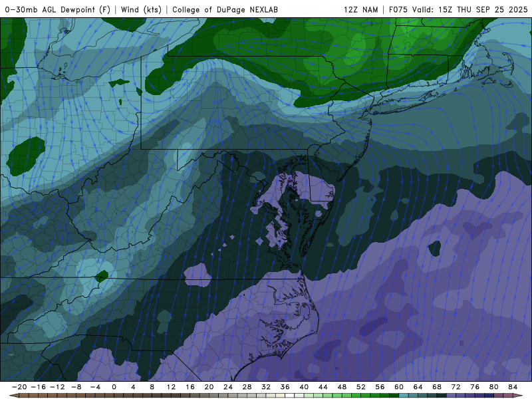Click the '32' color scale label
This screenshot has width=532, height=399.
[266, 387]
